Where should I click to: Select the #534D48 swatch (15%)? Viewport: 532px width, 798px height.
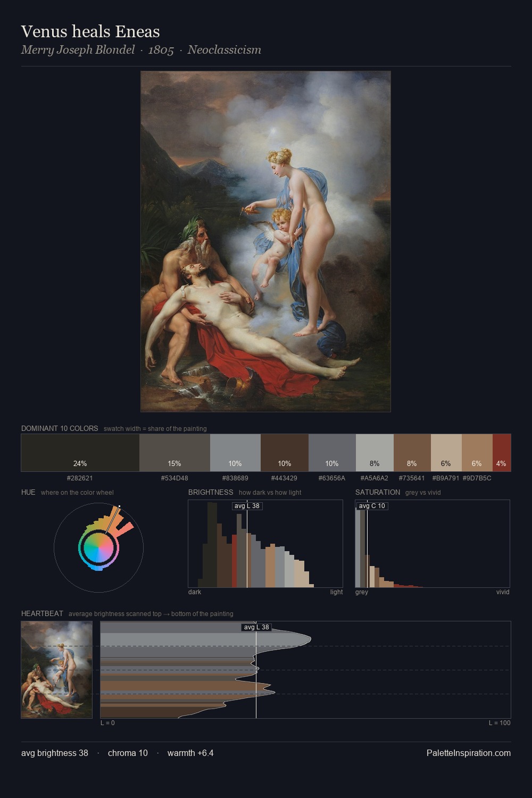tap(174, 453)
